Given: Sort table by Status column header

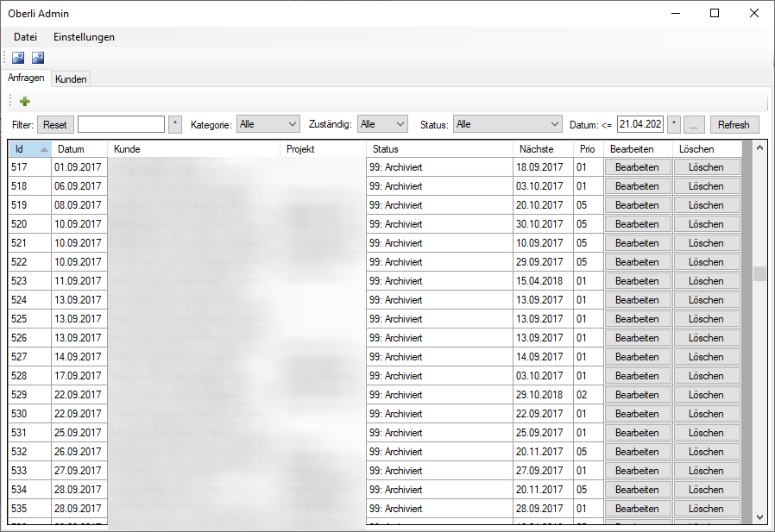Looking at the screenshot, I should [439, 149].
